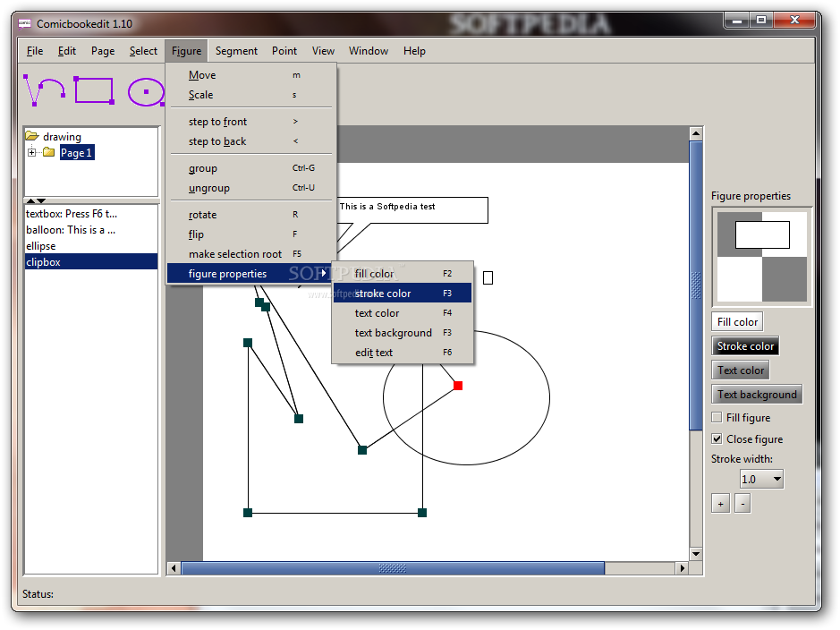This screenshot has width=840, height=630.
Task: Select edit text in submenu
Action: [403, 353]
